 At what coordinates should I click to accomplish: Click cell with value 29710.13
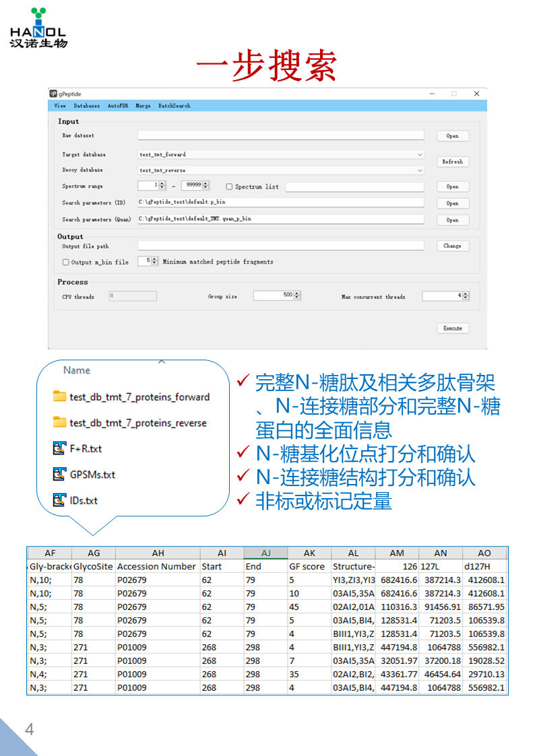click(x=484, y=675)
